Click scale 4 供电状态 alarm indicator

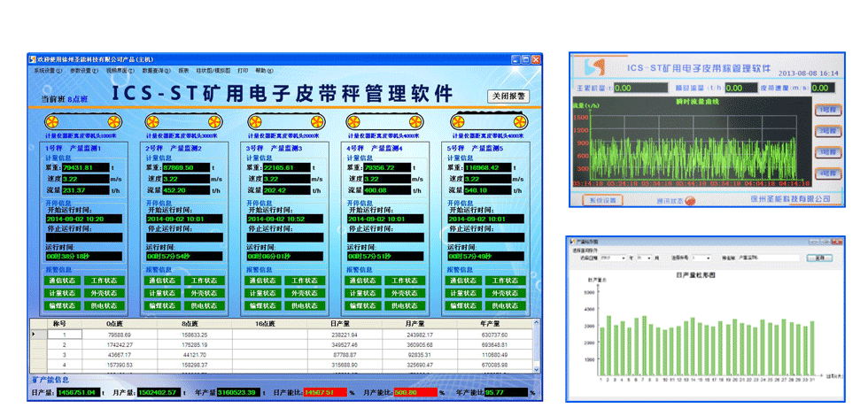tap(405, 305)
